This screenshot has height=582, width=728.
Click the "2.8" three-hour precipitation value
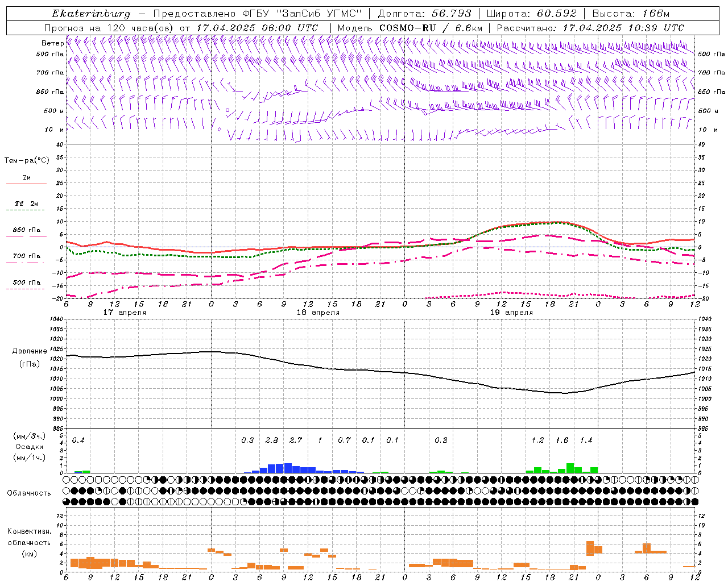pos(272,440)
